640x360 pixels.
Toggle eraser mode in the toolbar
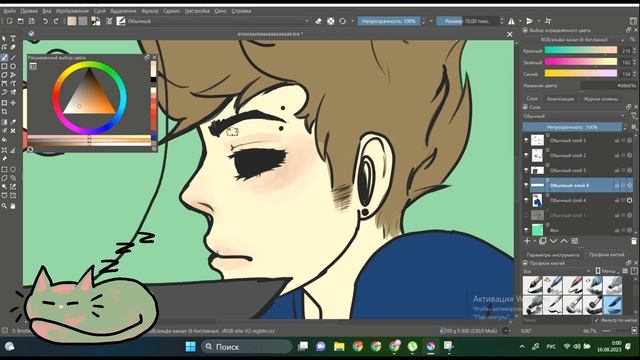coord(318,21)
